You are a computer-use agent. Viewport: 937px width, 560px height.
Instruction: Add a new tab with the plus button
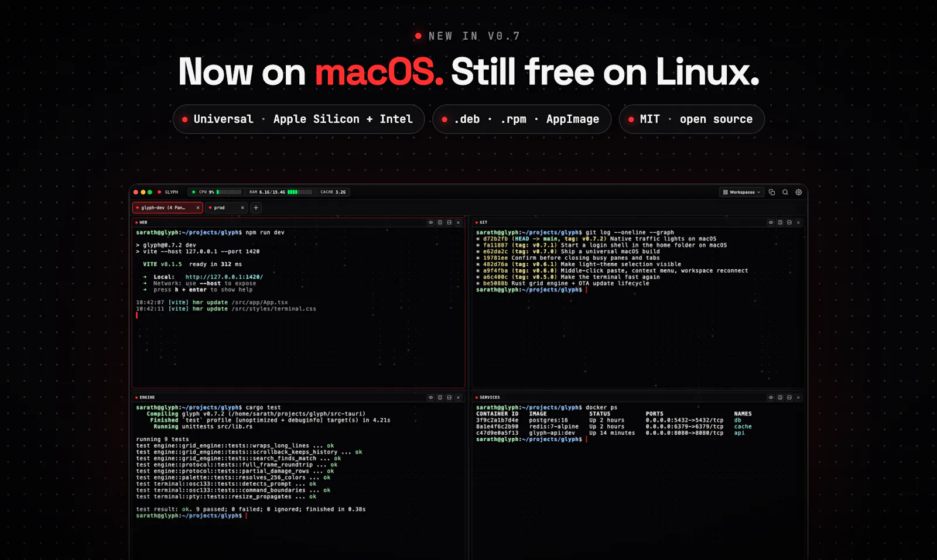click(x=256, y=208)
